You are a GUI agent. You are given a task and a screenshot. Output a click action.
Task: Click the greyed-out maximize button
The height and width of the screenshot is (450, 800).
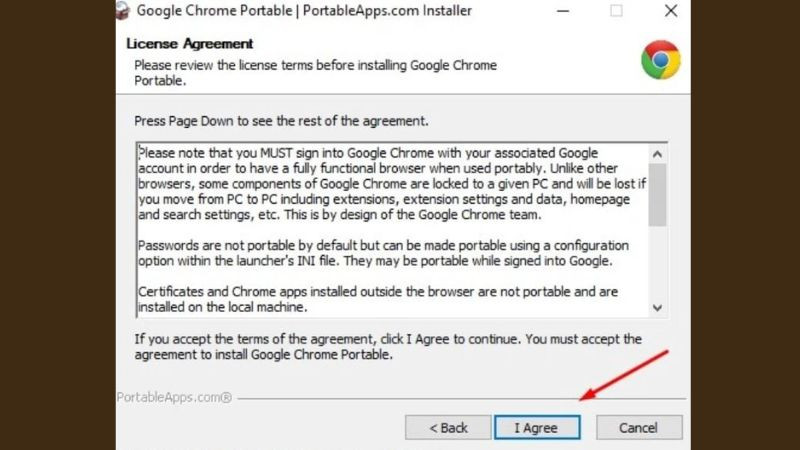(x=616, y=11)
